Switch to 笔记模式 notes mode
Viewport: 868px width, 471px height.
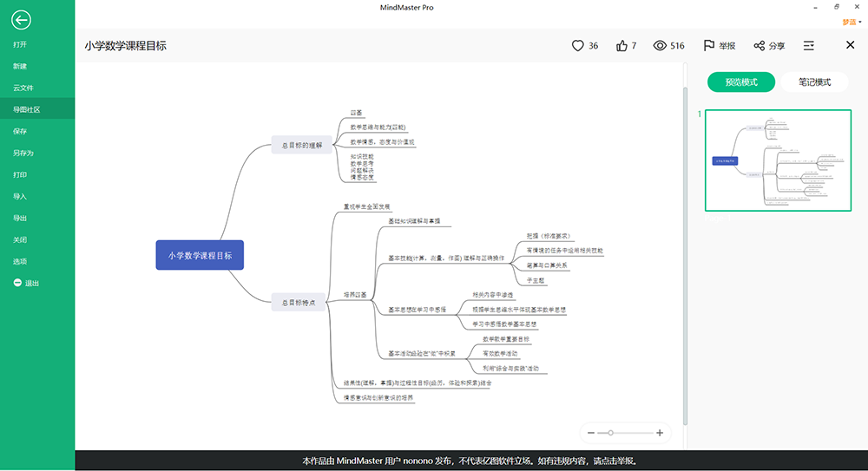[x=814, y=82]
